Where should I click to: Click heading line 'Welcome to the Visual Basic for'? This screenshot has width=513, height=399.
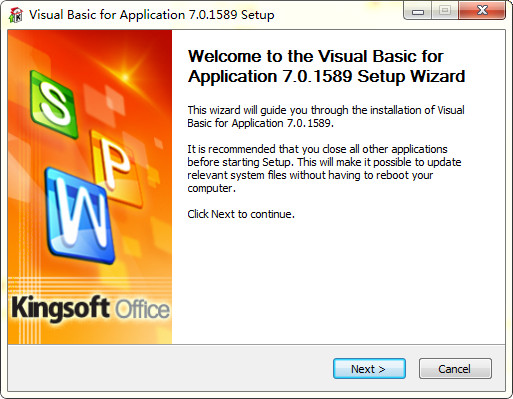316,56
